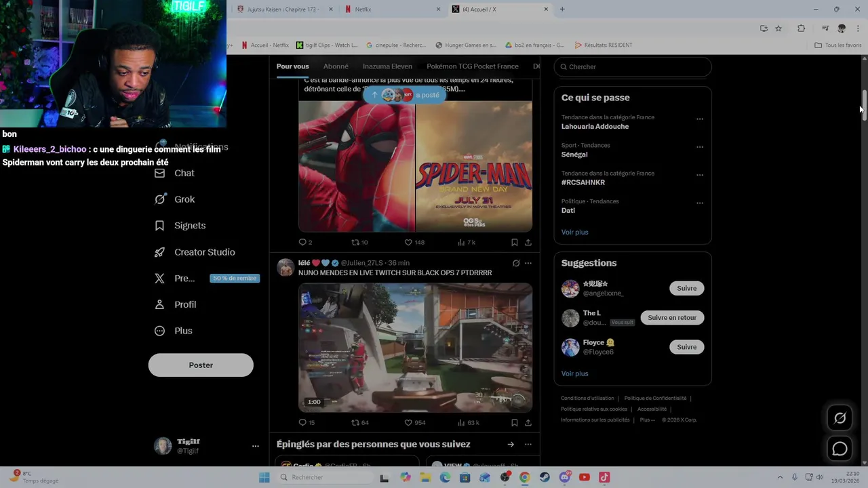This screenshot has height=488, width=868.
Task: Open YouTube from the taskbar
Action: coord(585,477)
